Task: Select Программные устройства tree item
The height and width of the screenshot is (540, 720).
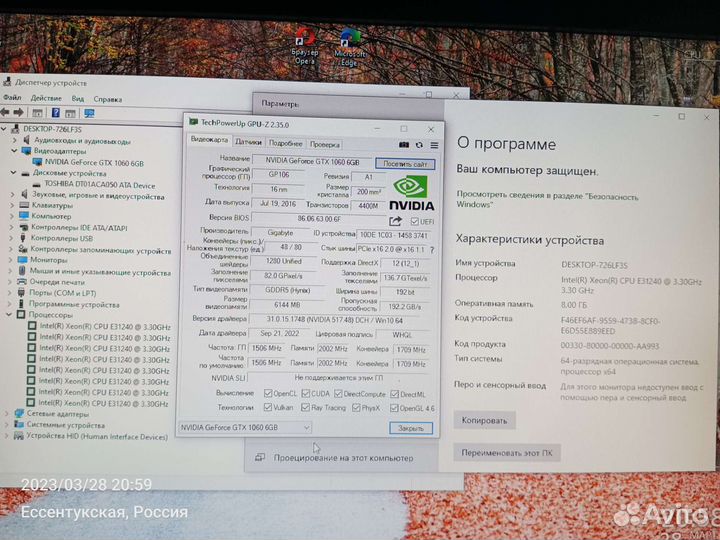Action: tap(69, 304)
